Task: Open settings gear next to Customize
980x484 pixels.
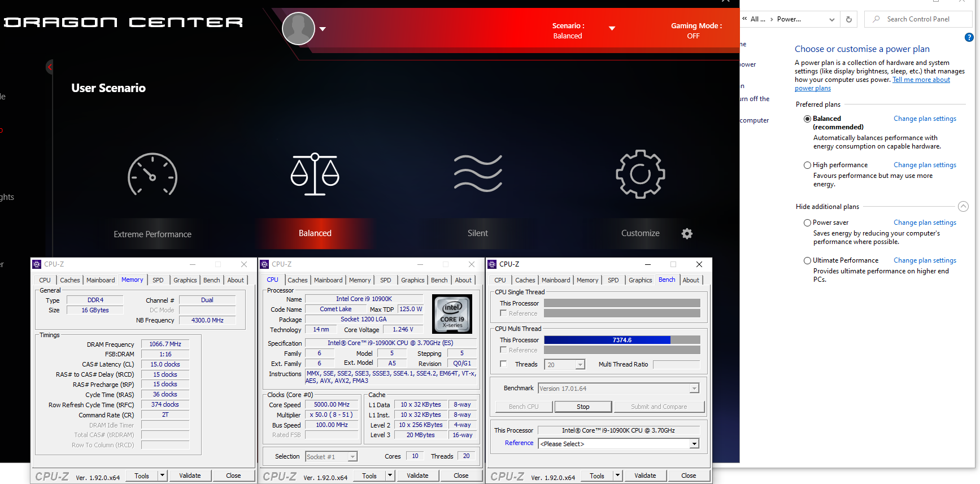Action: tap(687, 234)
